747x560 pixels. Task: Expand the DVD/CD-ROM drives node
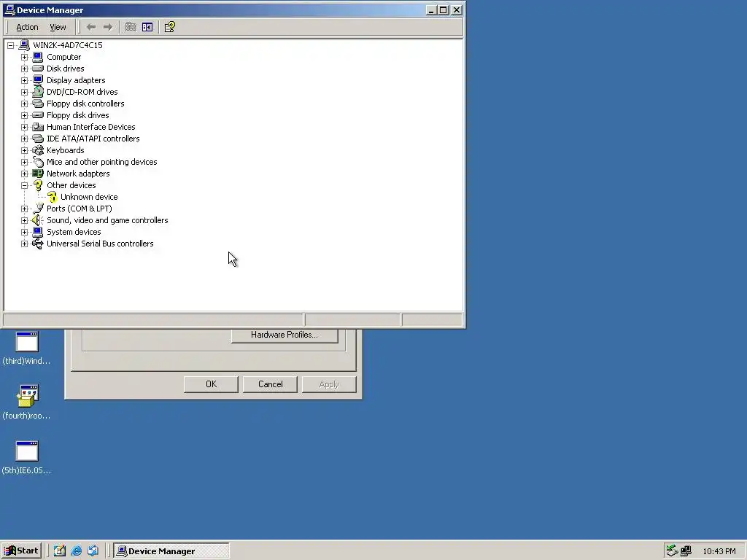24,92
